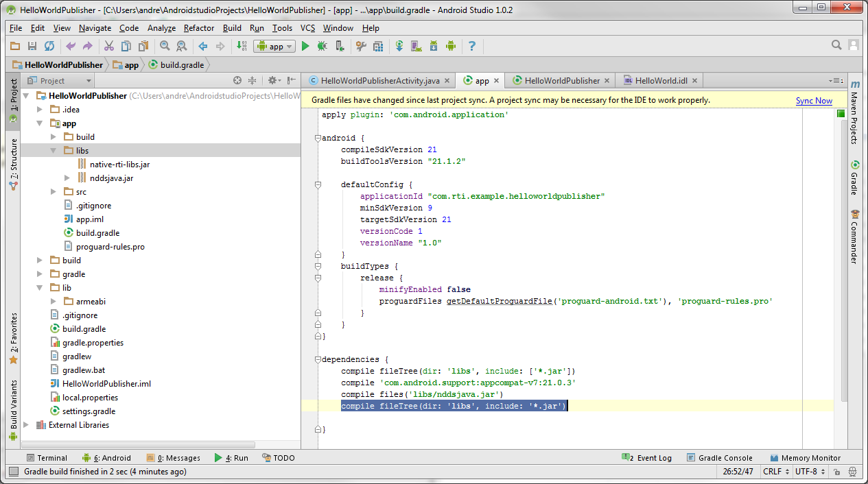Viewport: 868px width, 484px height.
Task: Close the HelloWorldPublisherActivity.java tab
Action: [x=448, y=81]
